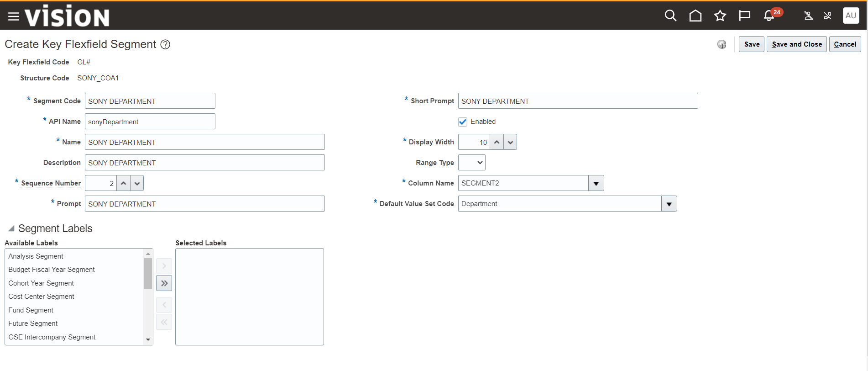The image size is (868, 371).
Task: Open the Range Type dropdown
Action: point(472,163)
